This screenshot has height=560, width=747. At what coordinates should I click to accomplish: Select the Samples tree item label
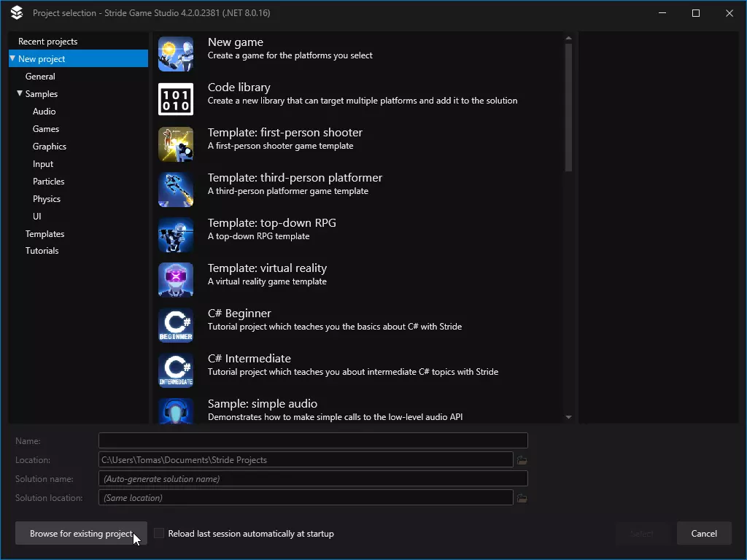[x=42, y=94]
